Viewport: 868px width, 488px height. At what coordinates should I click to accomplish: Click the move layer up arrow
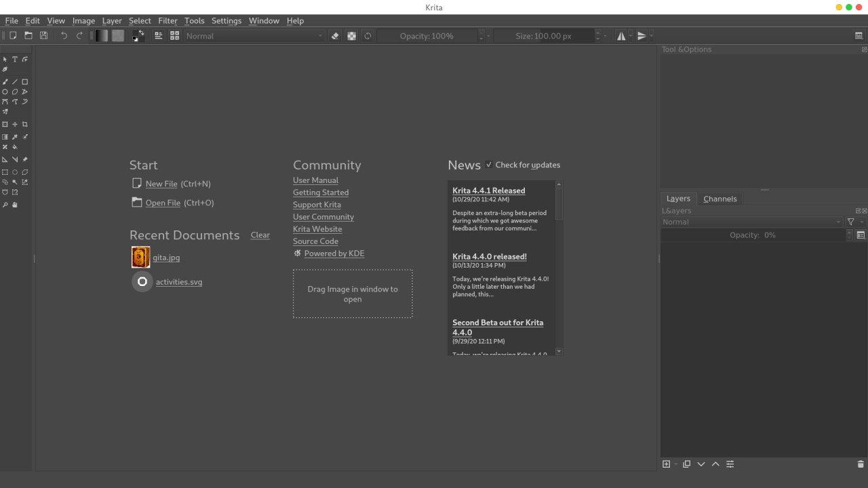(x=715, y=464)
